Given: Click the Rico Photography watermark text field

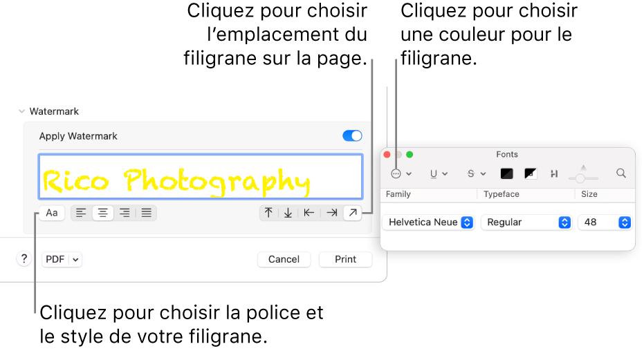Looking at the screenshot, I should [201, 177].
